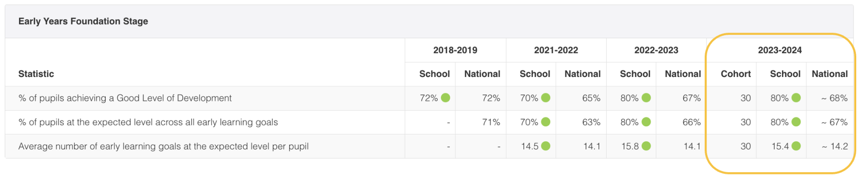Click green indicator beside 14.5 average goals
The height and width of the screenshot is (188, 868).
546,146
